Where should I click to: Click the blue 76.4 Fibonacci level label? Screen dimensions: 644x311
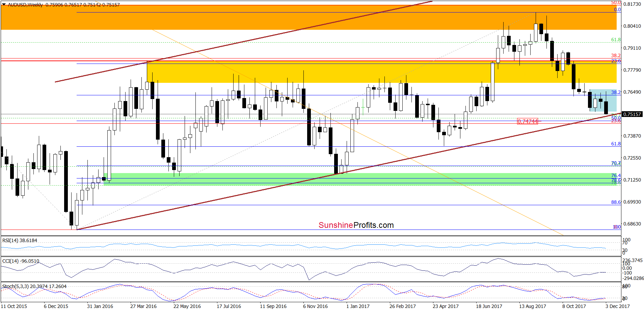click(x=616, y=175)
